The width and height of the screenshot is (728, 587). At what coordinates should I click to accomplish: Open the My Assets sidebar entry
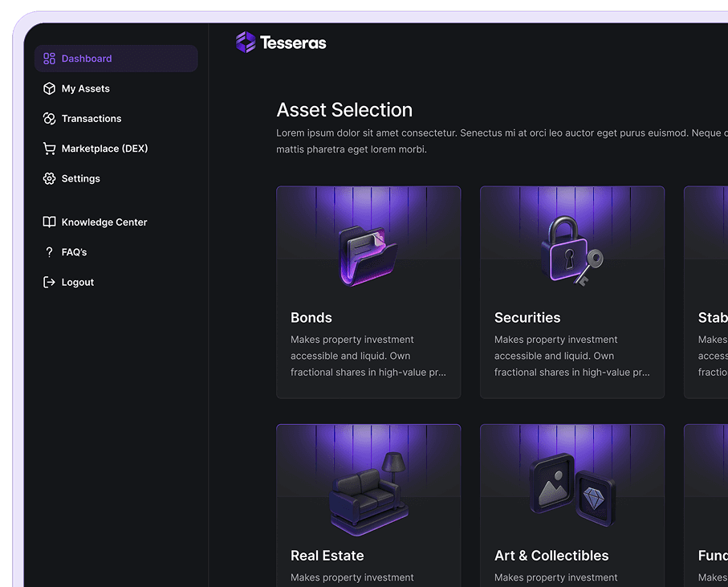coord(87,88)
